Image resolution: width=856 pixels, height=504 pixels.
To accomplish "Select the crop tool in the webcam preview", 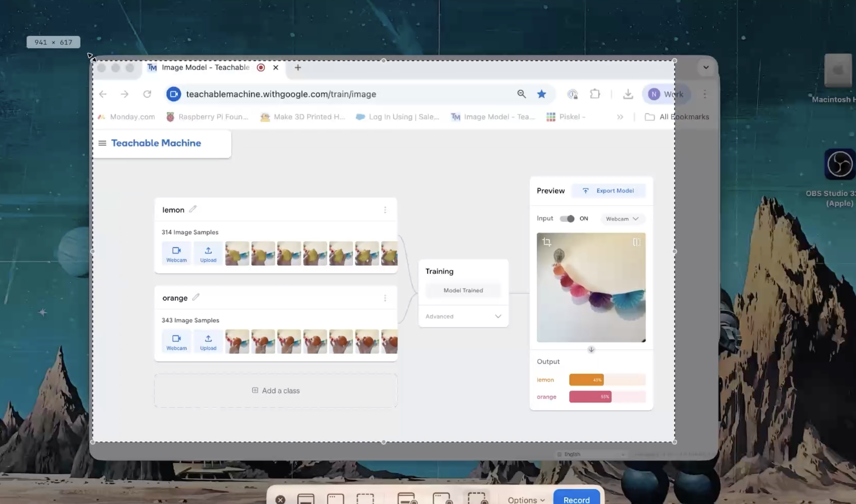I will (x=547, y=241).
